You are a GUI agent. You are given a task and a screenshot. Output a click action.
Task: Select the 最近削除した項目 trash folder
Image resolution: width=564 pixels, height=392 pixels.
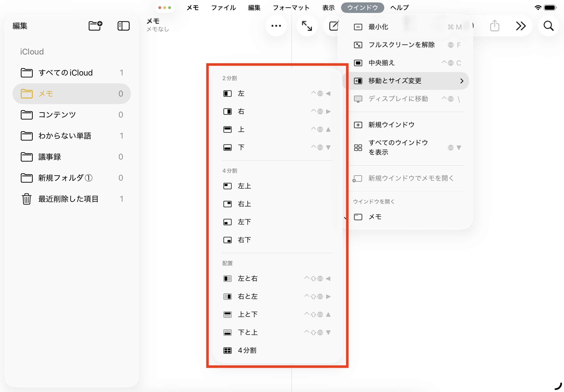coord(68,199)
